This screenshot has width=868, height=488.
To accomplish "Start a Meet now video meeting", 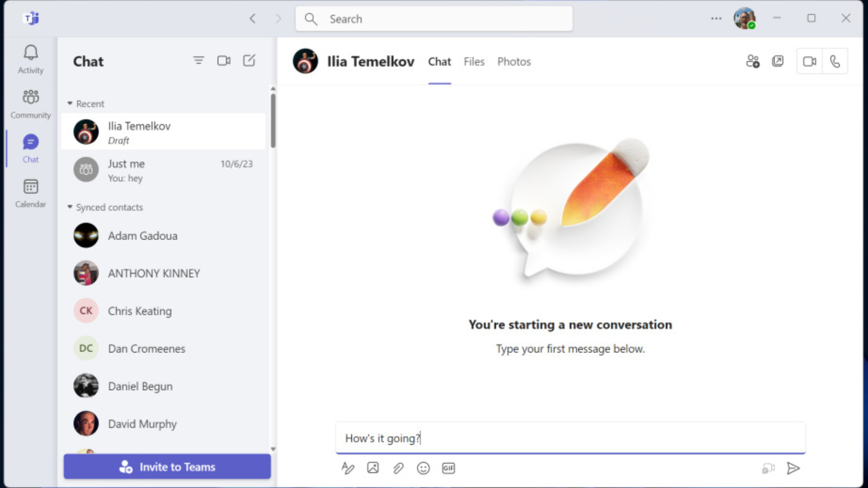I will coord(224,61).
